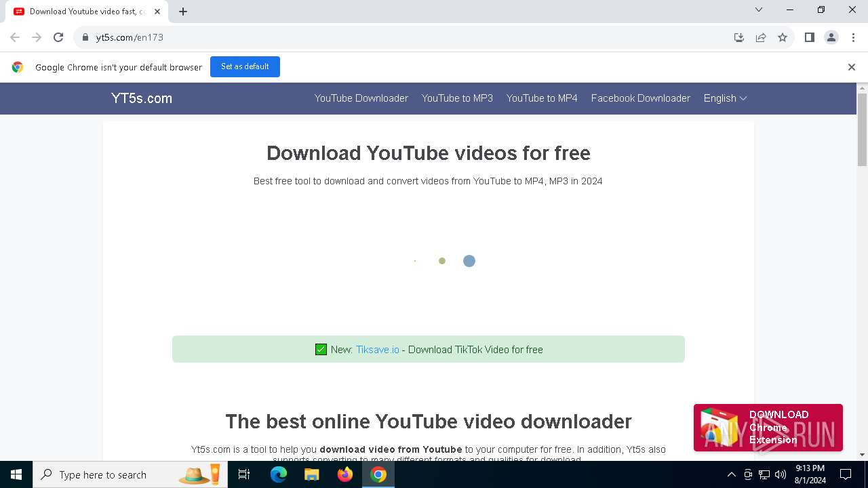Bookmark this page with the star icon

point(783,37)
